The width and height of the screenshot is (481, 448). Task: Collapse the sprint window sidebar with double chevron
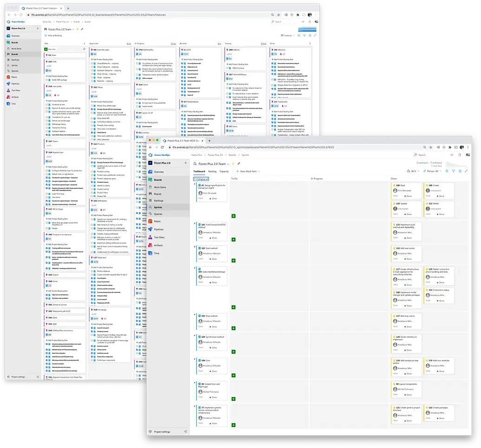pos(186,432)
